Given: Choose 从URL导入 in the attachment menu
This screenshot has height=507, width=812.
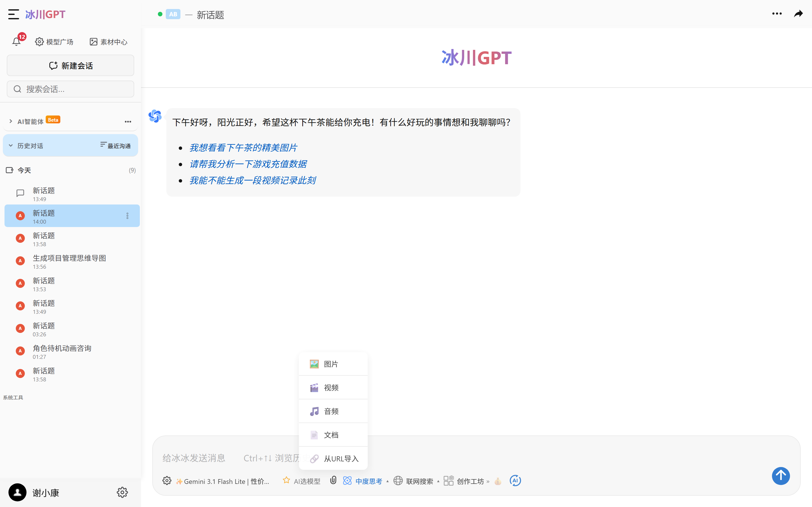Looking at the screenshot, I should click(341, 458).
